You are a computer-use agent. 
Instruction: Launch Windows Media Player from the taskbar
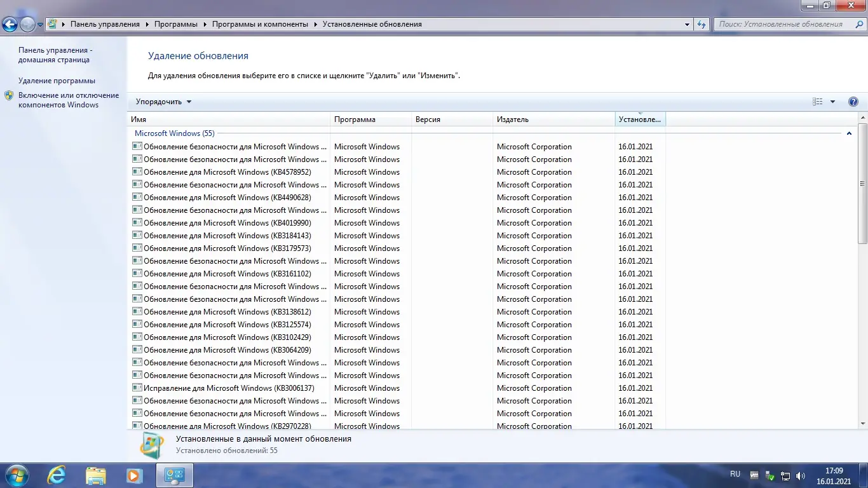point(134,475)
